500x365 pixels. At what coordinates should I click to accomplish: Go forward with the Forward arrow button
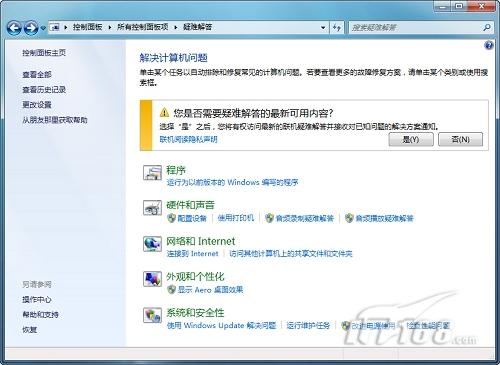31,28
